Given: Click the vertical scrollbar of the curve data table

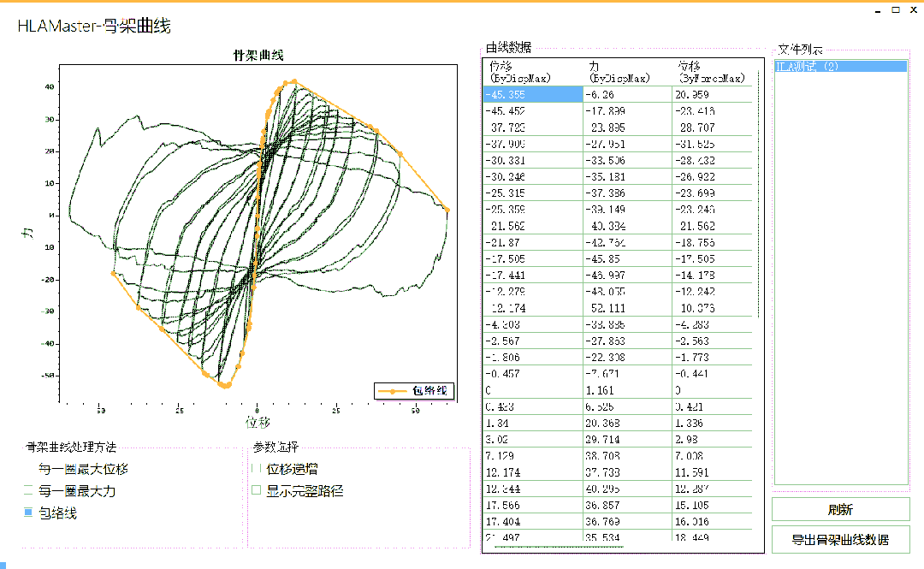Looking at the screenshot, I should [x=758, y=194].
